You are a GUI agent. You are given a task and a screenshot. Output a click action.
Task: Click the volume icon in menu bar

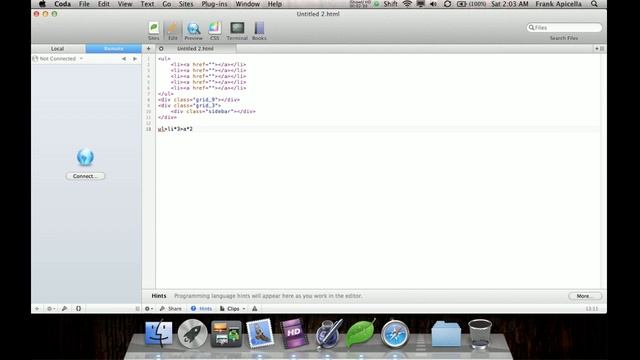433,4
